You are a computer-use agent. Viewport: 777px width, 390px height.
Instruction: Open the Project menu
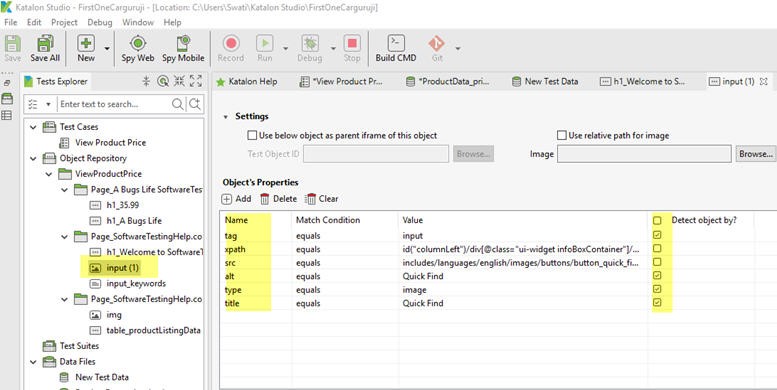tap(64, 22)
